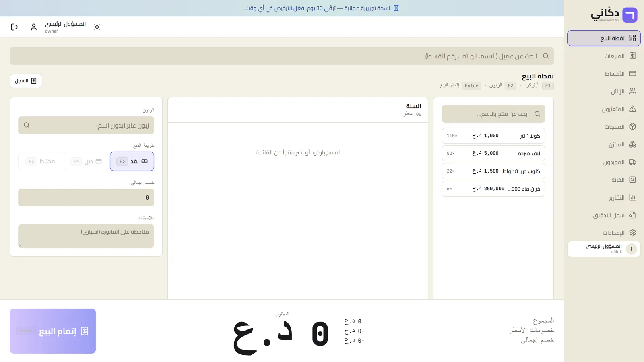Add كلوب دريا 18 واط to the cart

click(x=493, y=171)
